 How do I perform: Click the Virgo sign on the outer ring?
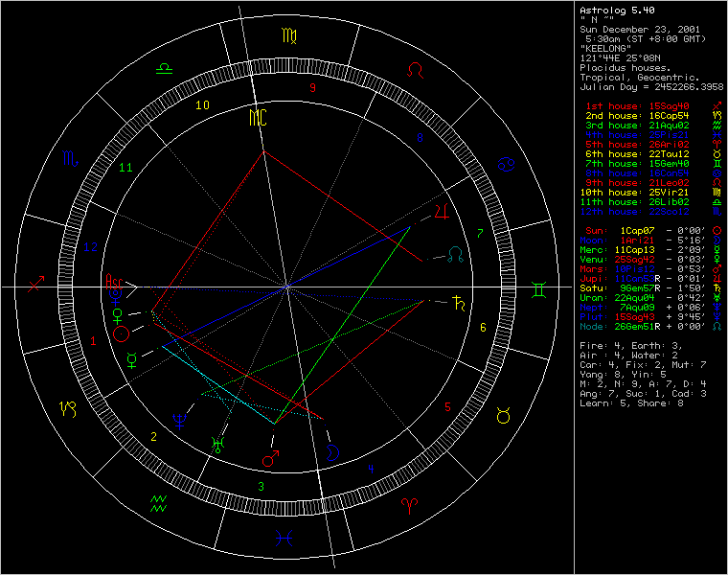click(x=287, y=36)
